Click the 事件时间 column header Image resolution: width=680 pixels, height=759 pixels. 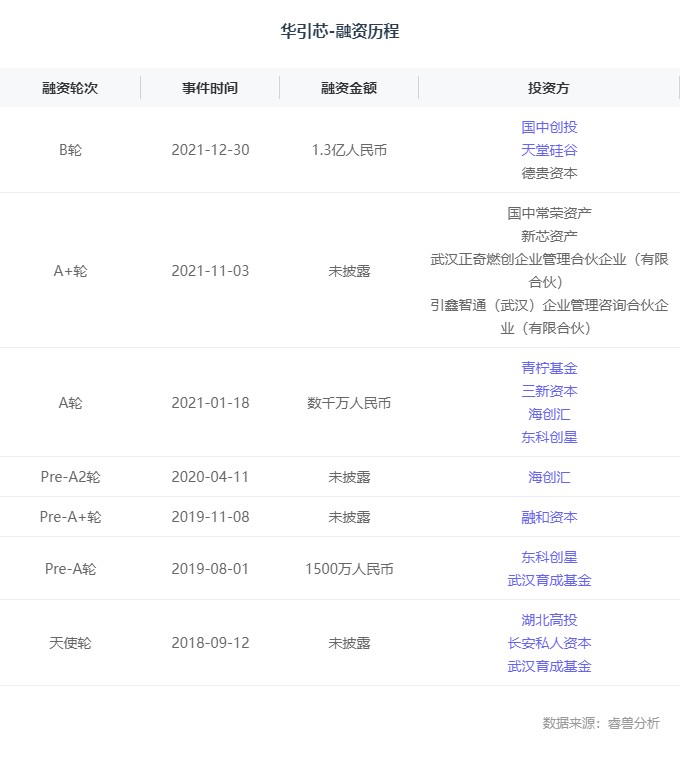210,88
